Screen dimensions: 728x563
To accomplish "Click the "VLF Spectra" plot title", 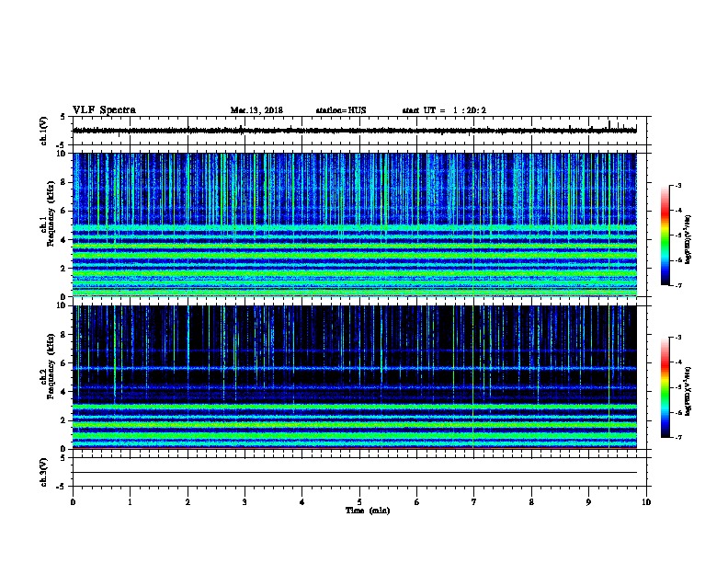I will click(104, 110).
